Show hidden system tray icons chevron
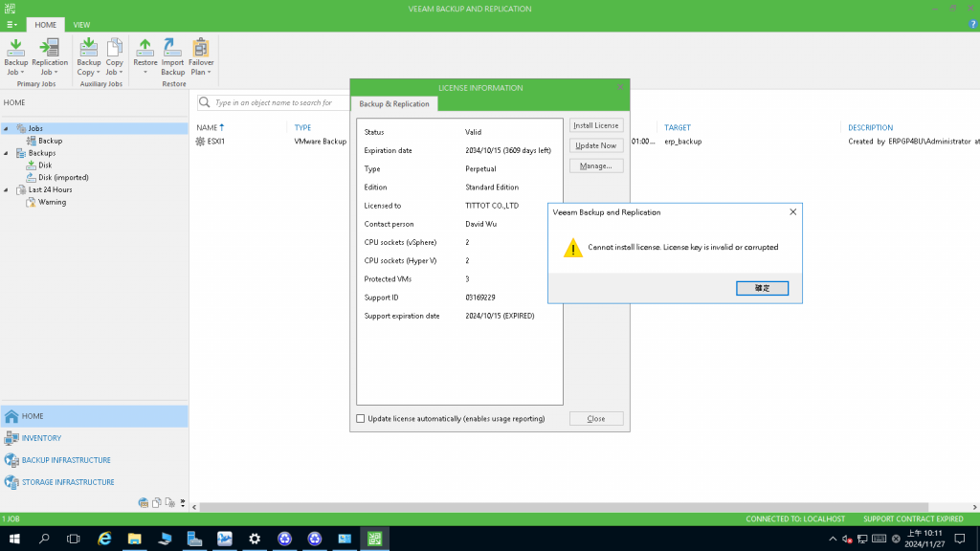This screenshot has width=980, height=551. pos(833,539)
